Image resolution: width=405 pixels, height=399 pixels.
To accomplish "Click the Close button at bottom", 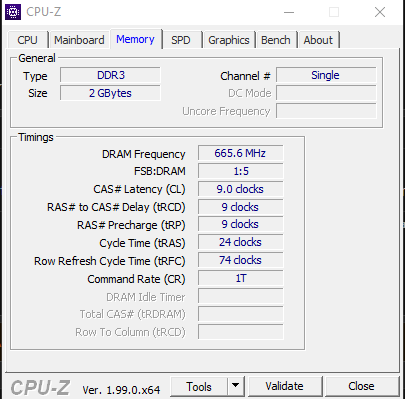I will point(361,387).
